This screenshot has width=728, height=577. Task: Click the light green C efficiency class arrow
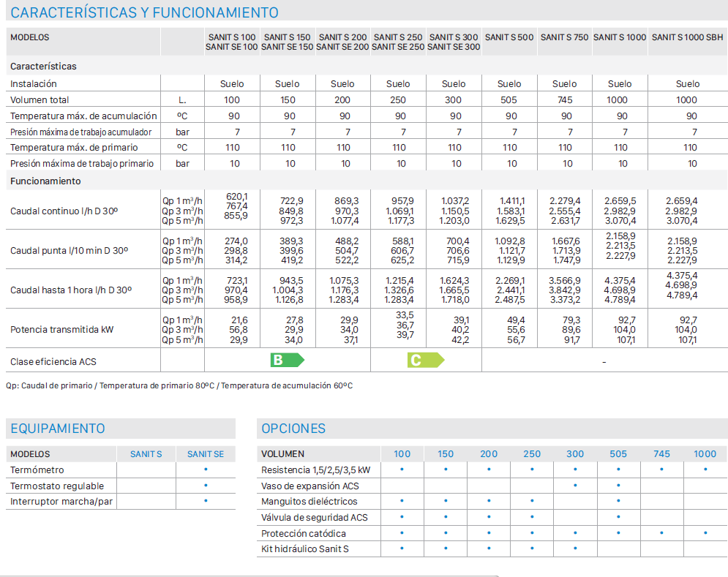pos(426,360)
